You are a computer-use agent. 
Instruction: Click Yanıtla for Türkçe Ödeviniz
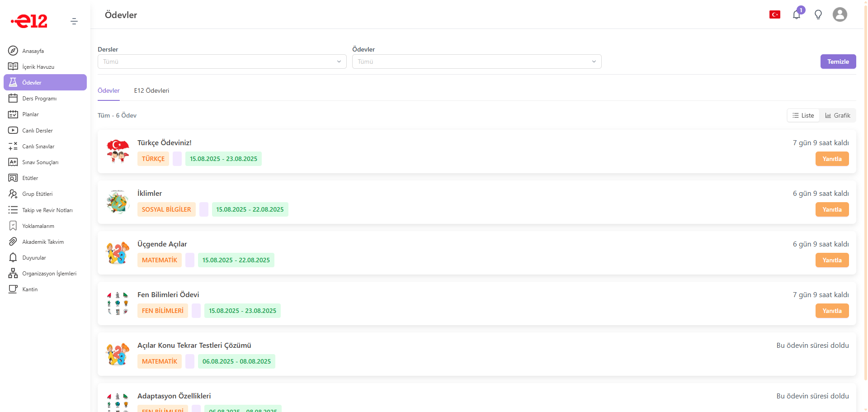(x=832, y=159)
